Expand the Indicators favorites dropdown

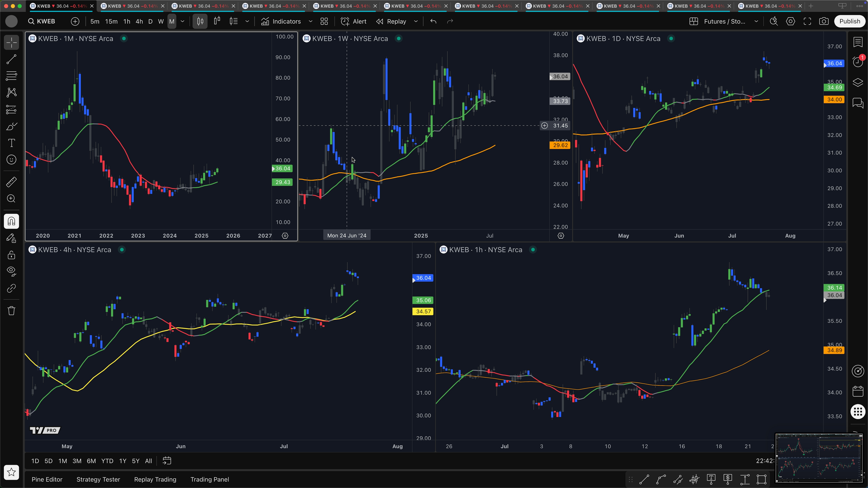point(310,21)
